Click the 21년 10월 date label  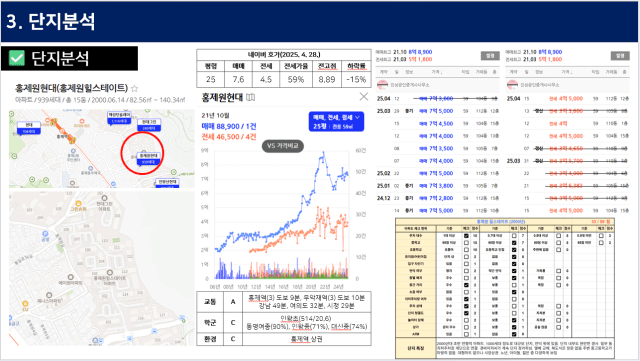(216, 116)
